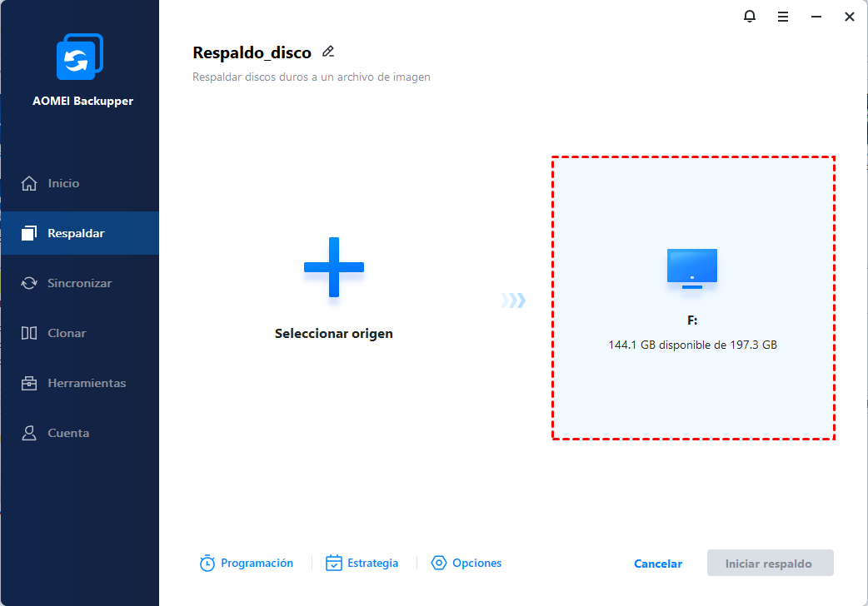This screenshot has width=868, height=606.
Task: Close the AOMEI Backupper window
Action: [849, 17]
